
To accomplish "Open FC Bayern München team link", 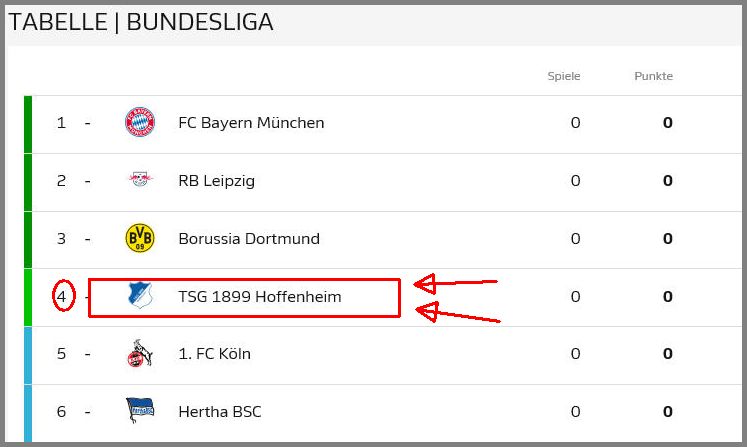I will click(251, 123).
